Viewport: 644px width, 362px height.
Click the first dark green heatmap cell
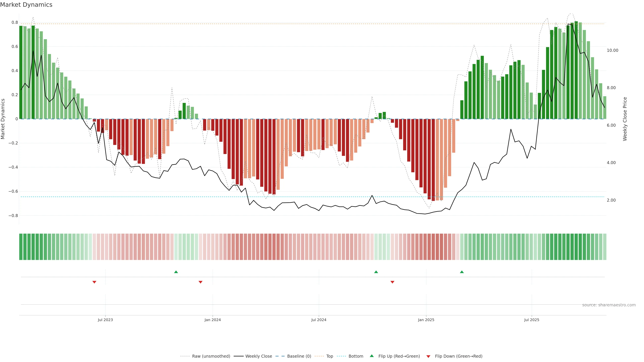[21, 247]
